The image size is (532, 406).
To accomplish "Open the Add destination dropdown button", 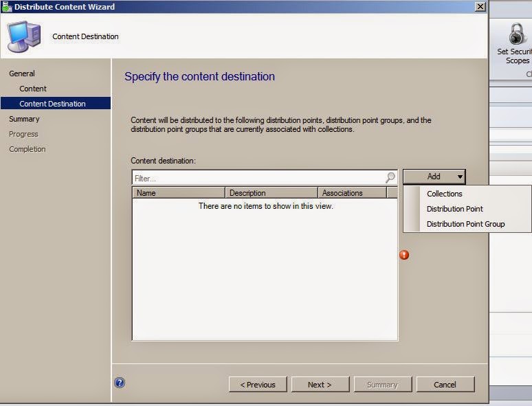I will [434, 177].
